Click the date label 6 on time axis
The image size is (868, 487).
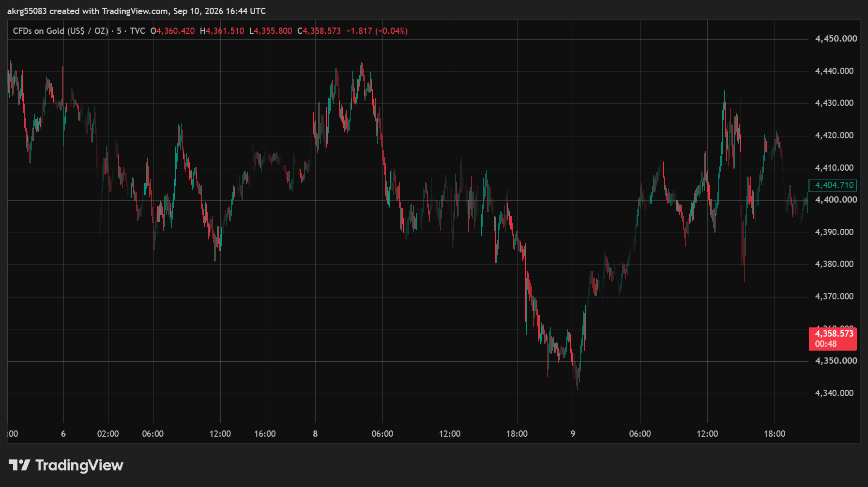[x=63, y=434]
